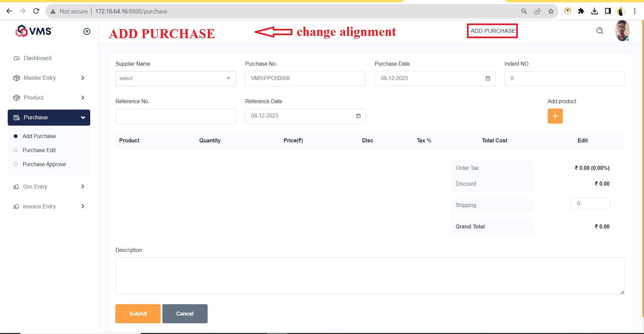Click the orange plus Add product button
644x334 pixels.
pos(555,116)
